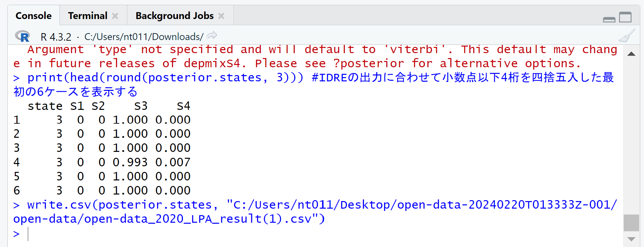Click the console vertical scrollbar thumb
644x247 pixels.
pyautogui.click(x=631, y=223)
